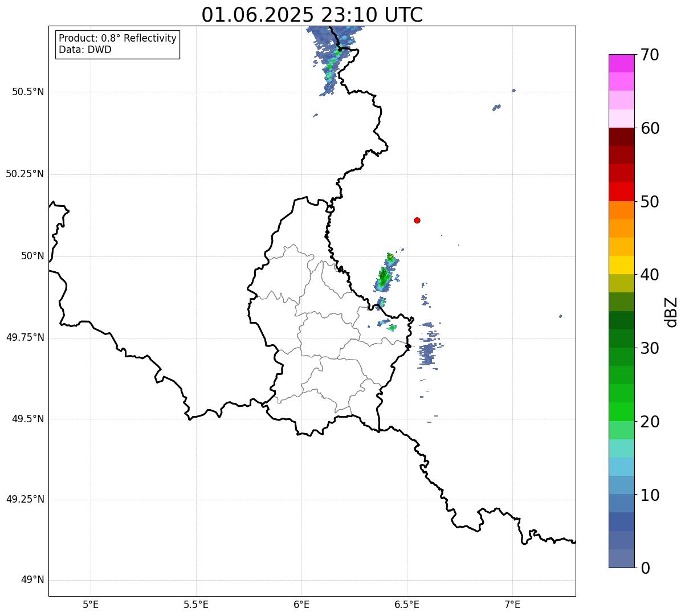Click the 30 tick label on colorbar

(x=650, y=348)
